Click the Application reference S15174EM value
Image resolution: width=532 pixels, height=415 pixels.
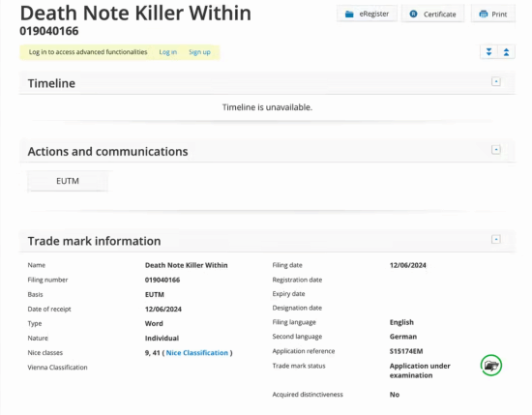(406, 351)
